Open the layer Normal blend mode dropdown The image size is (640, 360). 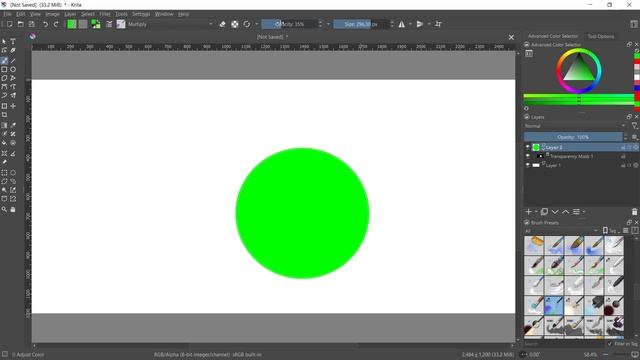pos(575,126)
